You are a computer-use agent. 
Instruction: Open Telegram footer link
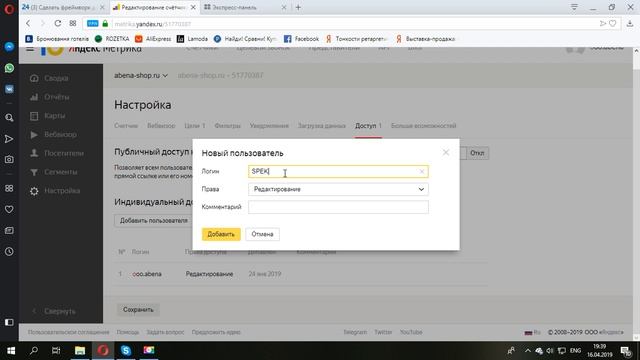355,332
